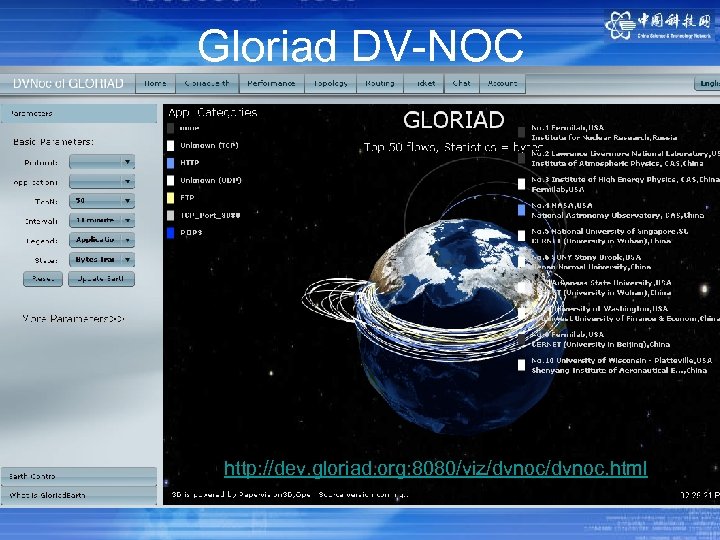
Task: Click the No.4 flow blue color marker
Action: 521,210
